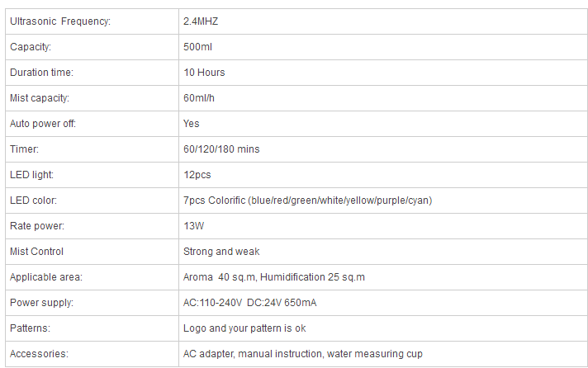Select the 13W rate power value
Viewport: 588px width, 368px height.
pyautogui.click(x=194, y=226)
